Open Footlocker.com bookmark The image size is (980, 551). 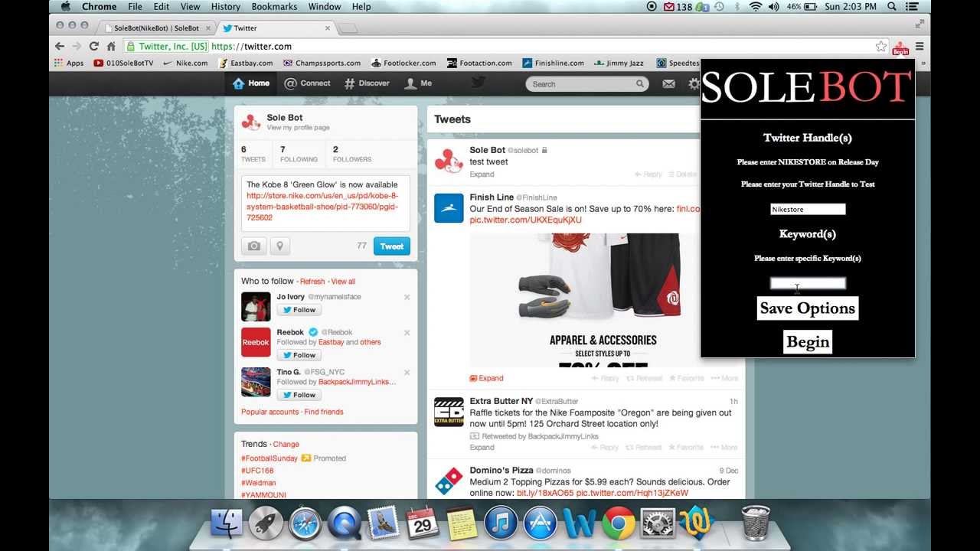[403, 63]
